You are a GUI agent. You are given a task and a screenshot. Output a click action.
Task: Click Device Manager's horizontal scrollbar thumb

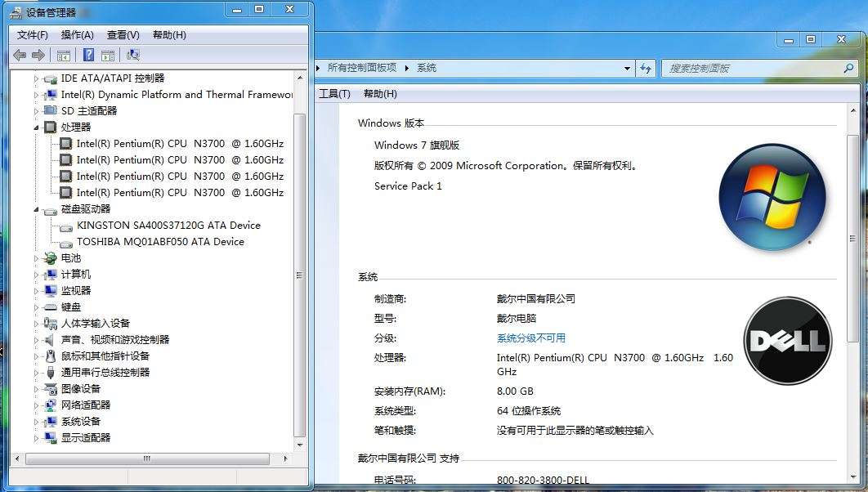147,458
